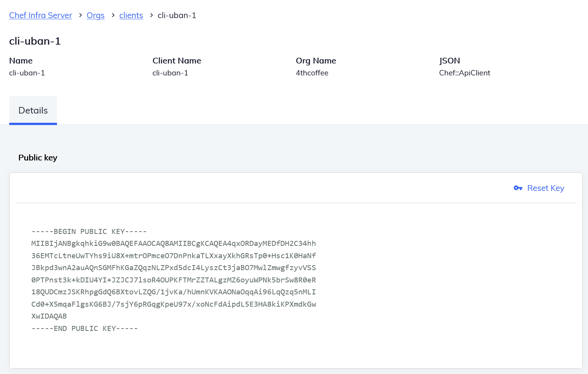Click the public key text block
The height and width of the screenshot is (374, 588).
(x=173, y=280)
